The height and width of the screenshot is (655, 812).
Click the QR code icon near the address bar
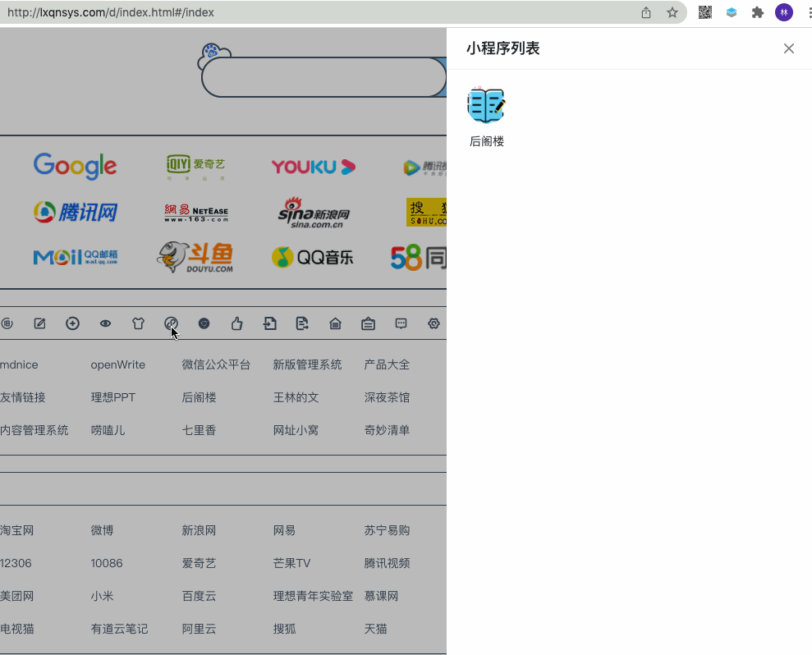pos(704,12)
